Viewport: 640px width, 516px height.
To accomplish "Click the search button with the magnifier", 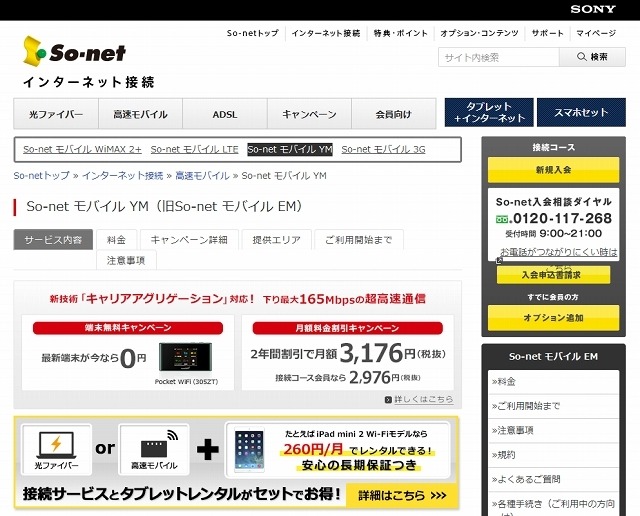I will [x=592, y=57].
